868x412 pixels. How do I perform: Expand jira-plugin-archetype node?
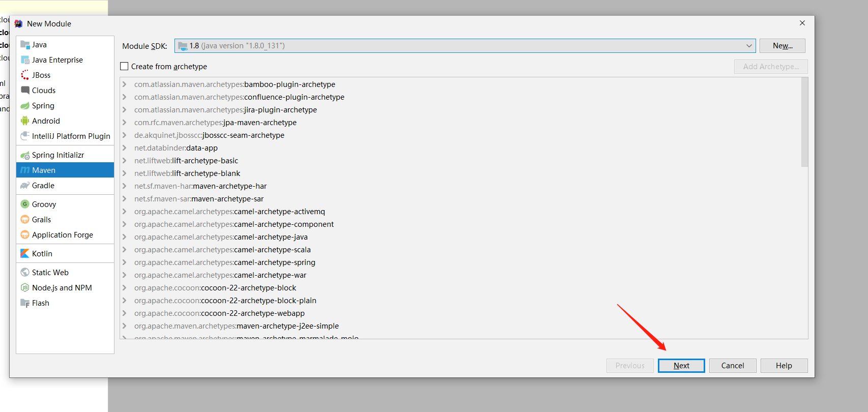coord(124,110)
